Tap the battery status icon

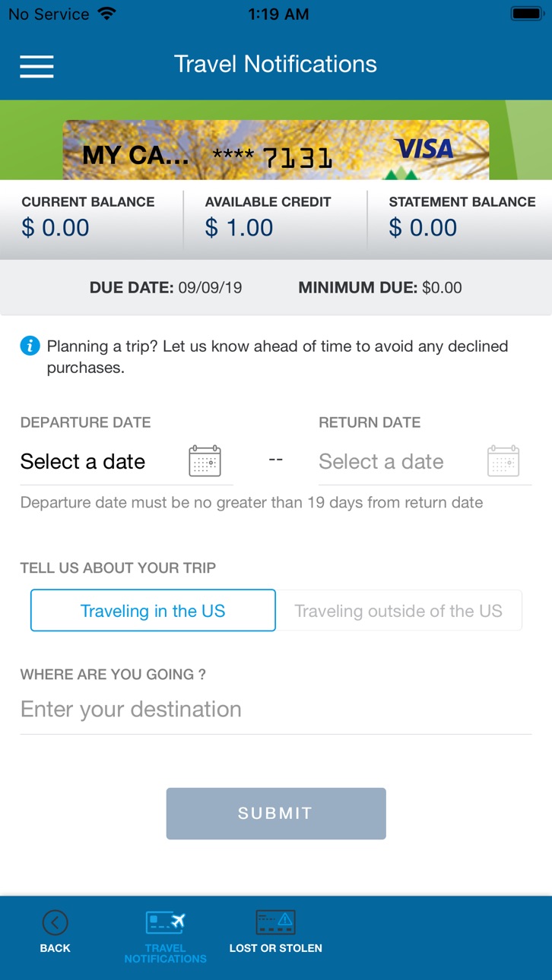526,14
